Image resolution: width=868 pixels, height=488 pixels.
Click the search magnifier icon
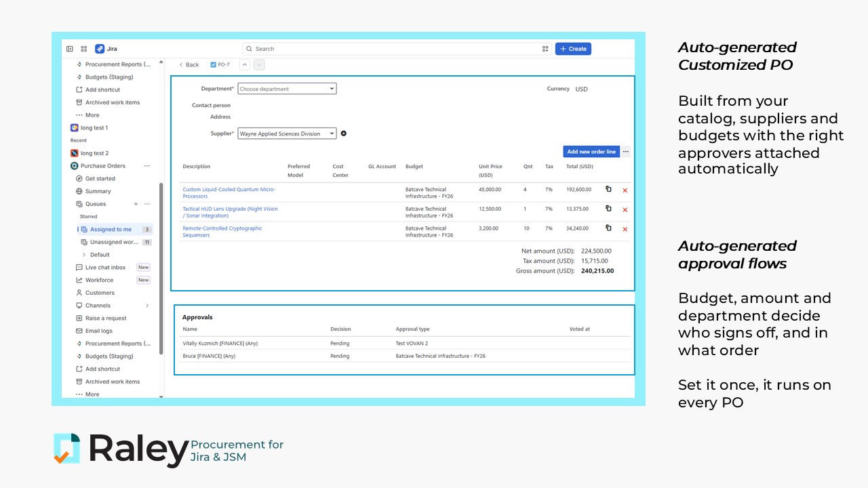(x=250, y=49)
